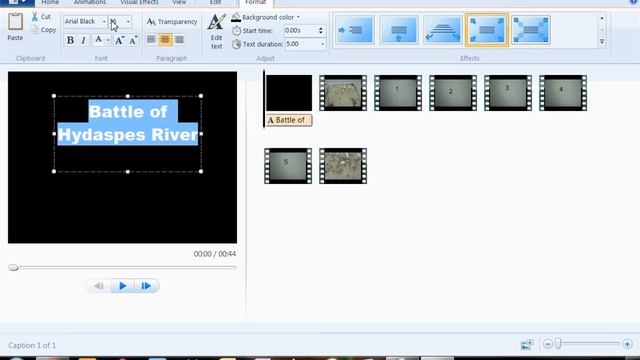The width and height of the screenshot is (640, 360).
Task: Go to the previous frame
Action: [x=98, y=286]
